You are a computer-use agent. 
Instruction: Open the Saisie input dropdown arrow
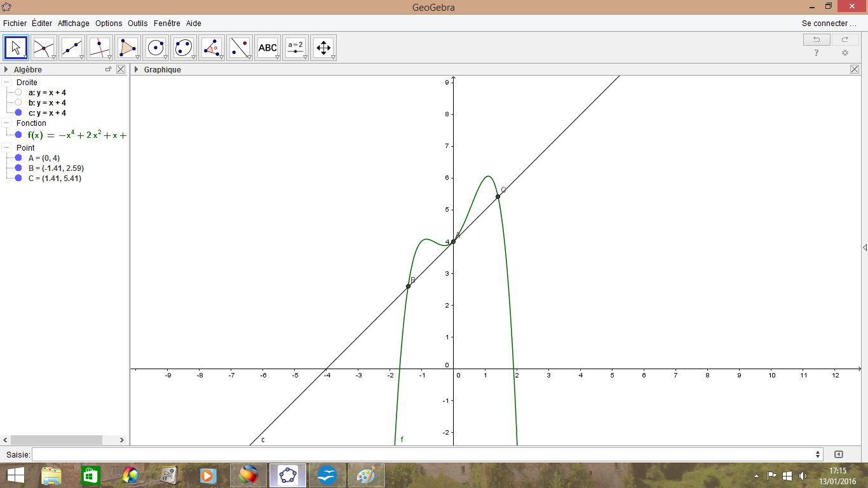[x=818, y=454]
